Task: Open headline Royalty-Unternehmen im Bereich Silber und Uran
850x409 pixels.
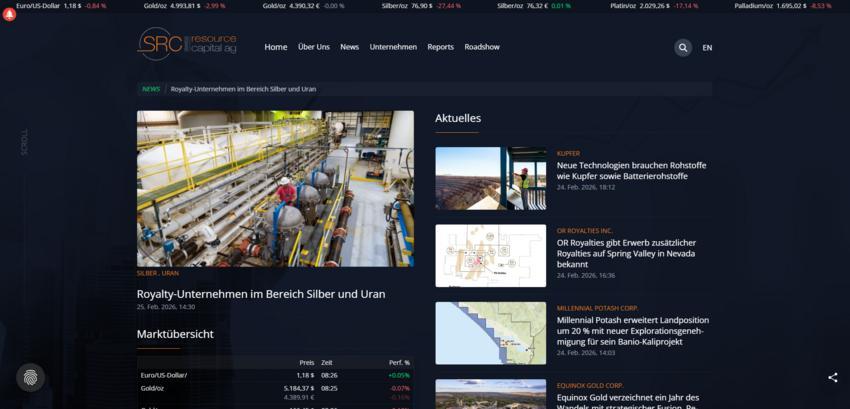Action: (x=261, y=294)
